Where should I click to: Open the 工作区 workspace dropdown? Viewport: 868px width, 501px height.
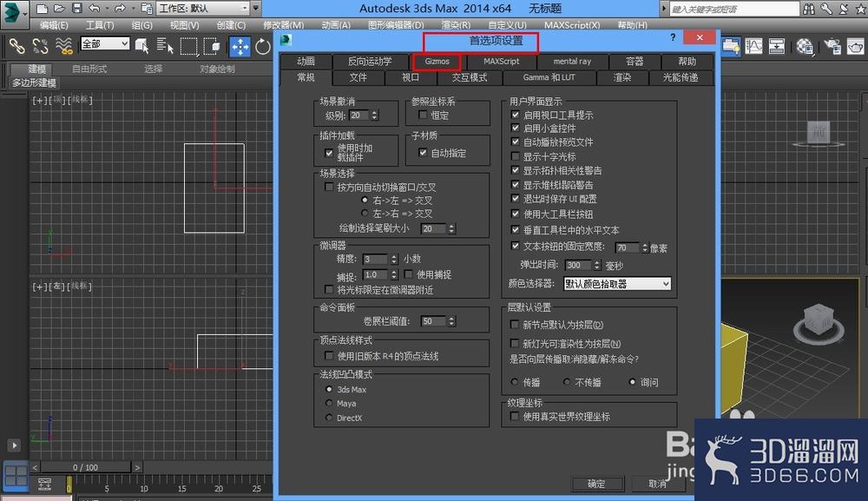click(203, 9)
